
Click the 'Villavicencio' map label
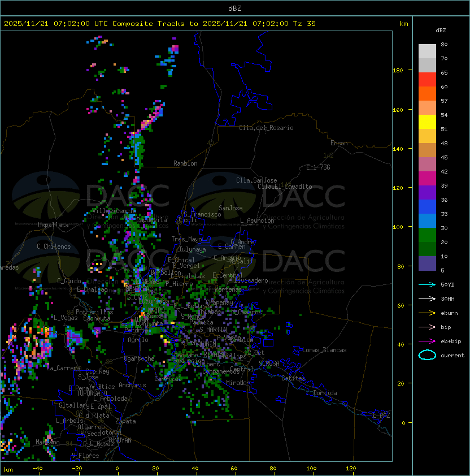click(114, 211)
